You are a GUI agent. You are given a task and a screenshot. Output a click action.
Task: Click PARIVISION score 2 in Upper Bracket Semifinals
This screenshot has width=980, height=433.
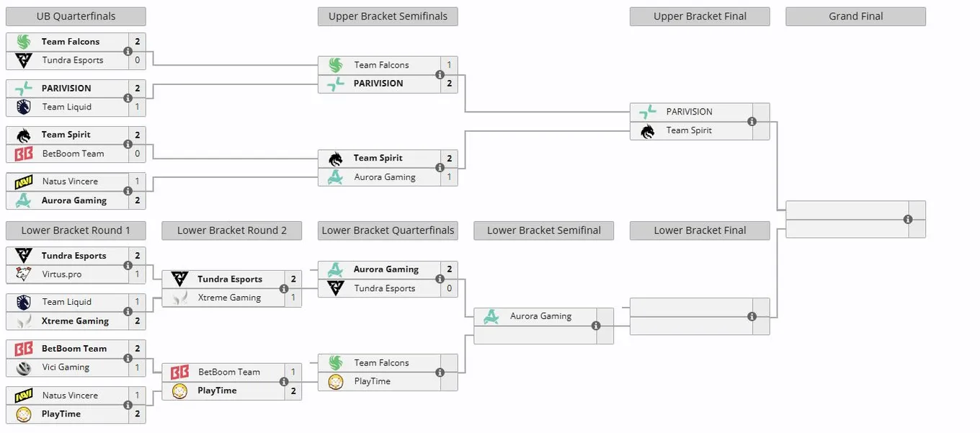click(449, 84)
